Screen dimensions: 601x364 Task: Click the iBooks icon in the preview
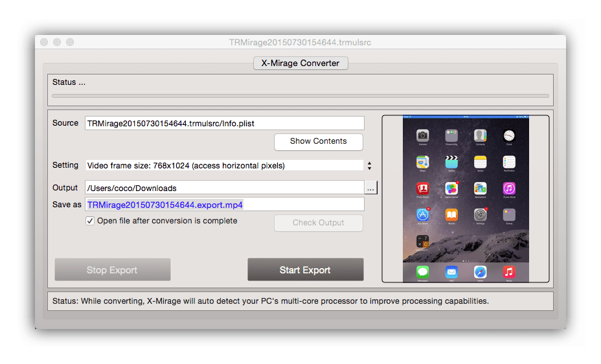tap(451, 215)
